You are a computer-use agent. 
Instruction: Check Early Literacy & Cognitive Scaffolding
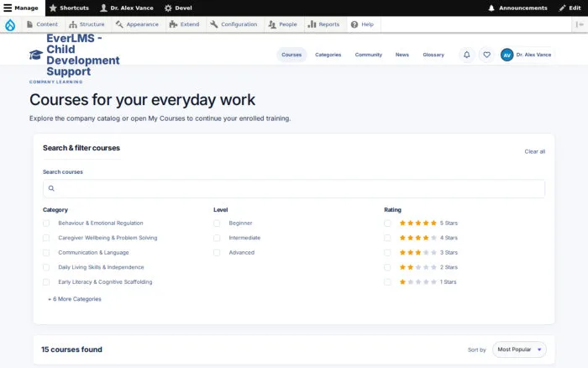tap(46, 282)
